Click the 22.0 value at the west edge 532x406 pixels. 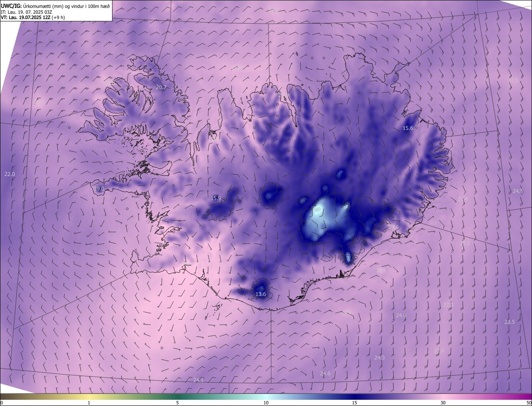pos(10,174)
